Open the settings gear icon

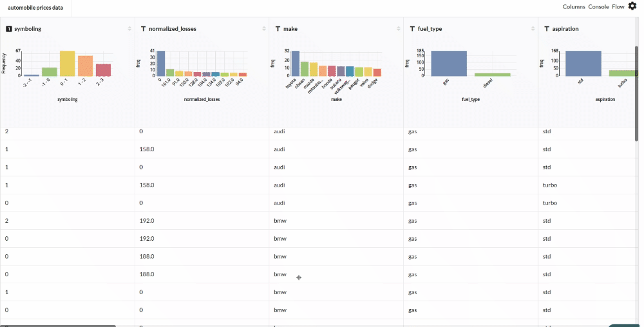(632, 6)
